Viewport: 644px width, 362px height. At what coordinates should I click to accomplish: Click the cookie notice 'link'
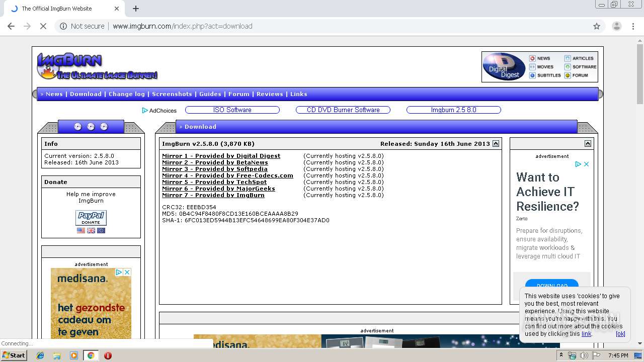coord(587,334)
